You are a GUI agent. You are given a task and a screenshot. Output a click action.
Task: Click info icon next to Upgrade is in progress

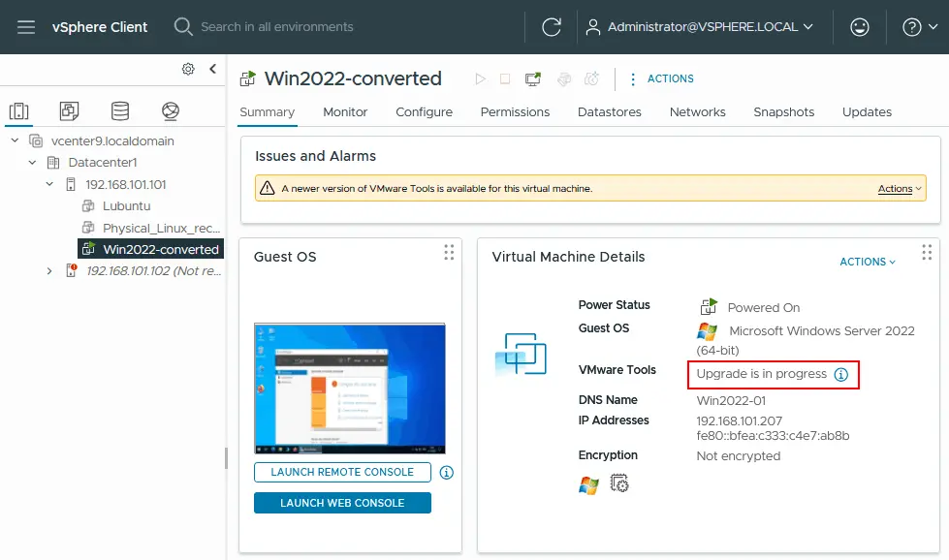[841, 375]
